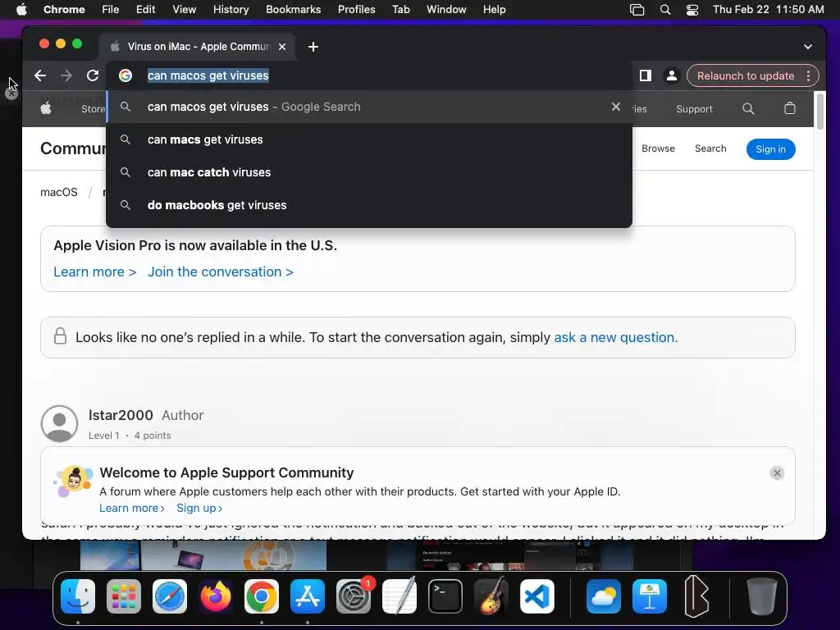Viewport: 840px width, 630px height.
Task: Remove the first search suggestion with X
Action: tap(616, 107)
